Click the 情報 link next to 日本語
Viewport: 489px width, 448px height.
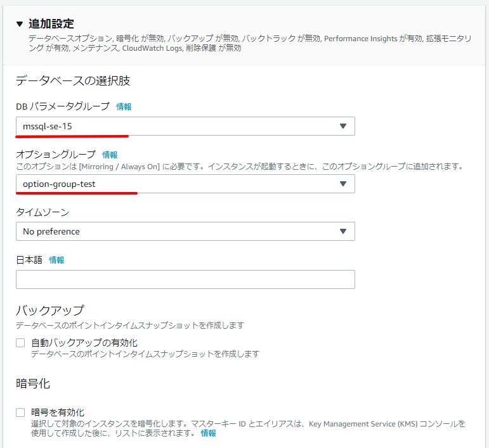pyautogui.click(x=56, y=260)
